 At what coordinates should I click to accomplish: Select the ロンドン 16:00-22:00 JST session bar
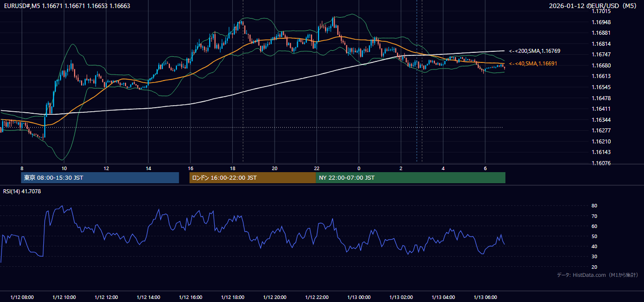pos(252,178)
